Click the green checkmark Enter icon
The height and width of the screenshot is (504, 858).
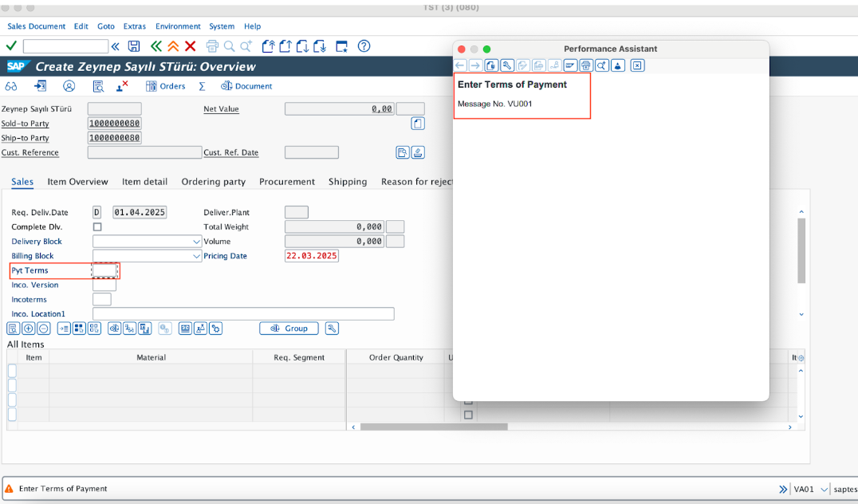coord(11,46)
